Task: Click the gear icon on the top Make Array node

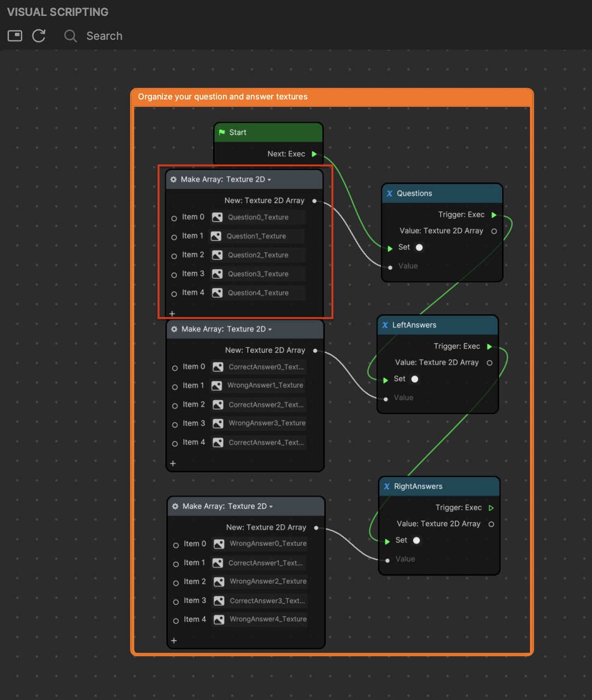Action: (x=174, y=179)
